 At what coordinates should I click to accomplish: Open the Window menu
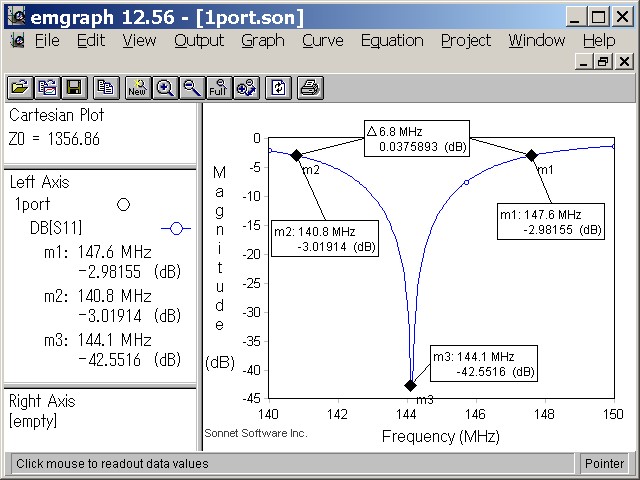coord(536,40)
